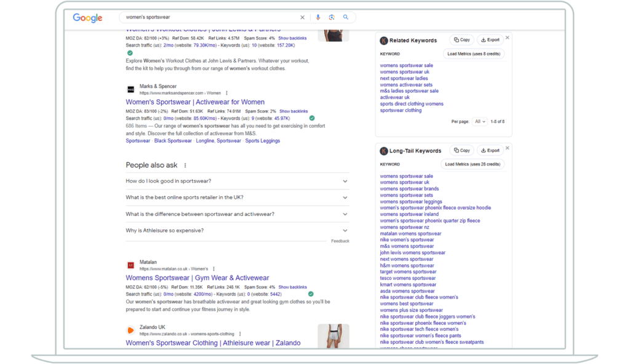The width and height of the screenshot is (630, 364).
Task: Select related keyword womens activewear sets
Action: (x=406, y=85)
